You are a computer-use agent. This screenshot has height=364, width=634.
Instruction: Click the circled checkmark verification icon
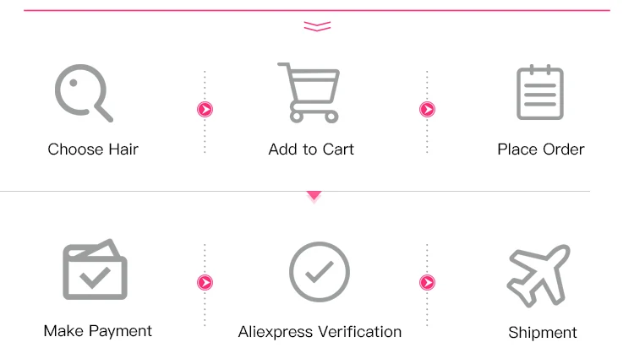319,273
